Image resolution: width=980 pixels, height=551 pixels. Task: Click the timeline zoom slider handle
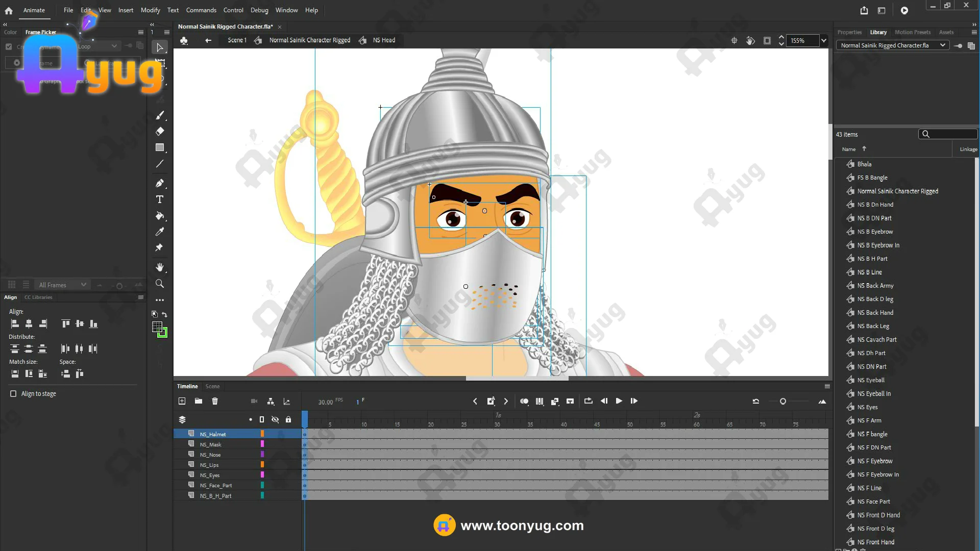tap(783, 402)
